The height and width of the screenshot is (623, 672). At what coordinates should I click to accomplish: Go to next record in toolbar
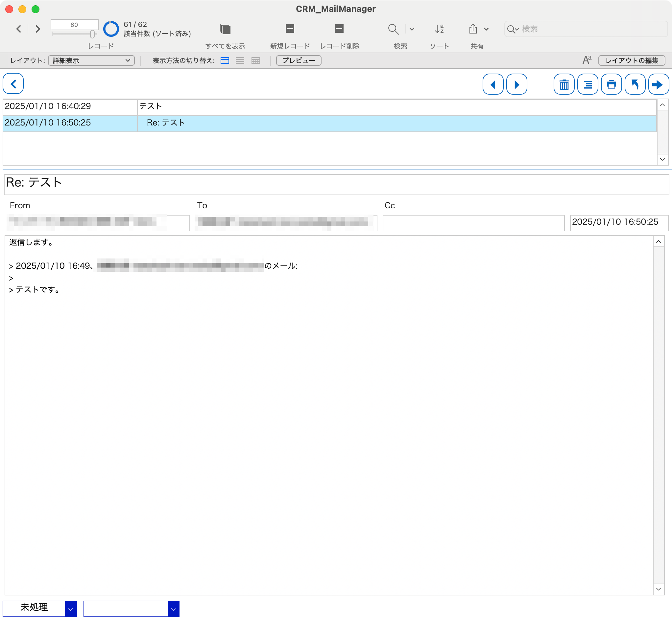(38, 29)
